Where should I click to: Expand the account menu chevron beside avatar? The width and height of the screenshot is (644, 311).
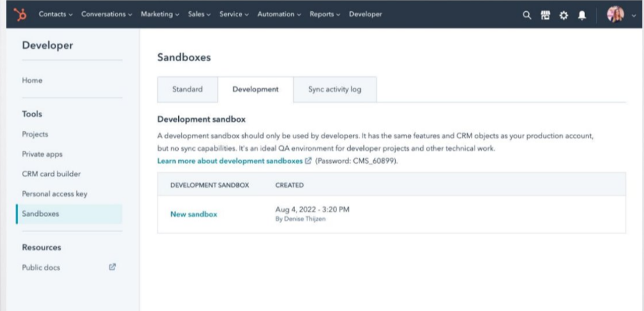[x=634, y=15]
